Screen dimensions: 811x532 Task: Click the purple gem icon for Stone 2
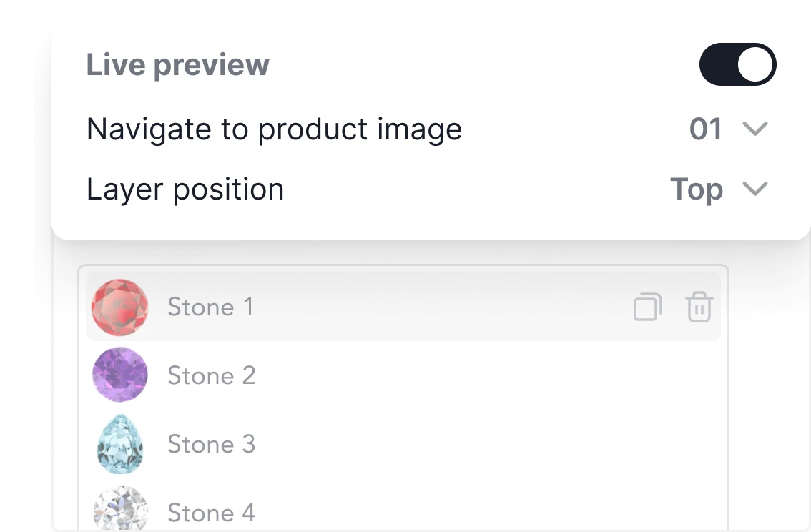coord(119,375)
